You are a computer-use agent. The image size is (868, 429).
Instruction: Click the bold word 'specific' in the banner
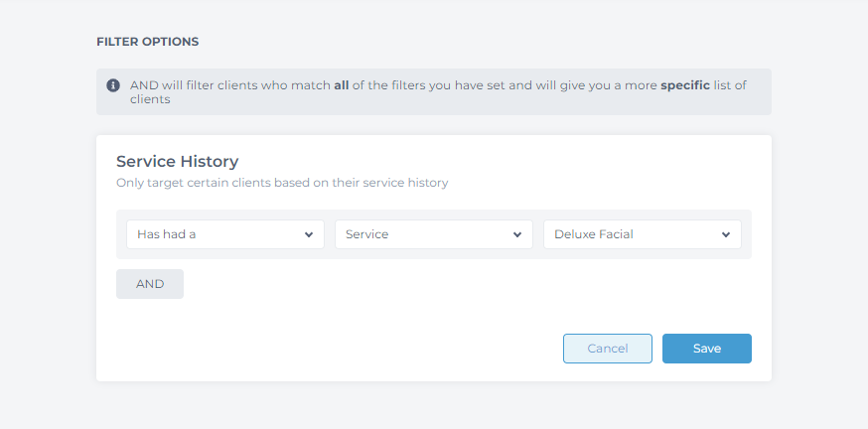click(685, 85)
